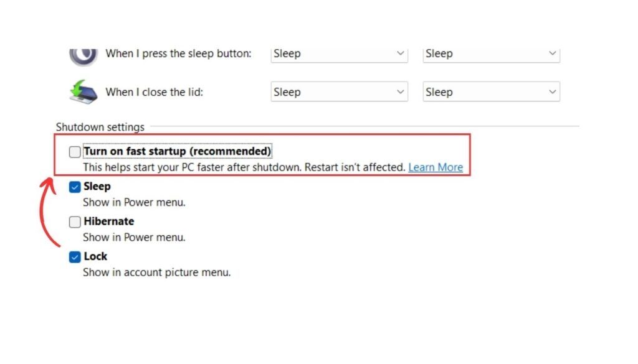Image resolution: width=638 pixels, height=364 pixels.
Task: Click the Lock label text
Action: tap(95, 256)
